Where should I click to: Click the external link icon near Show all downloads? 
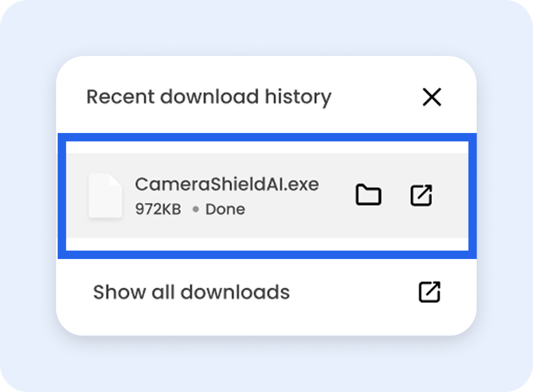click(429, 292)
